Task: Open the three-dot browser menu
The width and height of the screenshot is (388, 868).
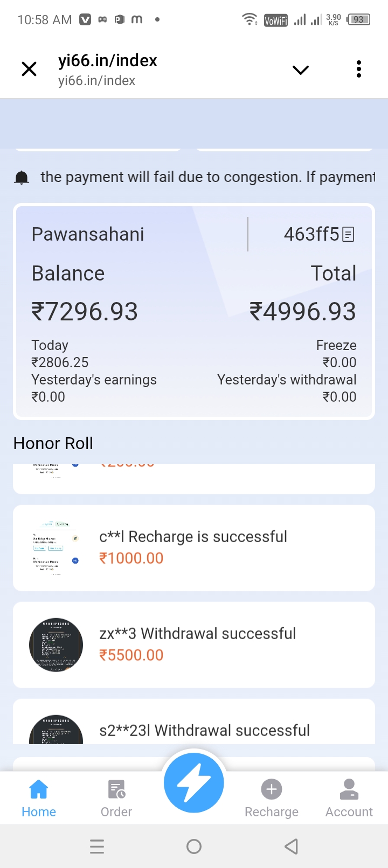Action: point(359,69)
